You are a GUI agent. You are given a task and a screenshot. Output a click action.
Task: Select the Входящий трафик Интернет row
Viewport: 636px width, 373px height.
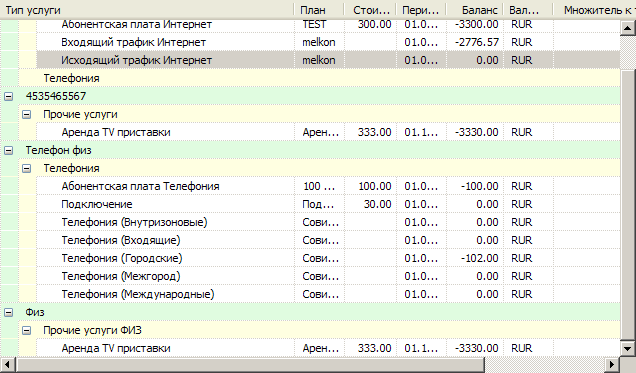pyautogui.click(x=328, y=42)
